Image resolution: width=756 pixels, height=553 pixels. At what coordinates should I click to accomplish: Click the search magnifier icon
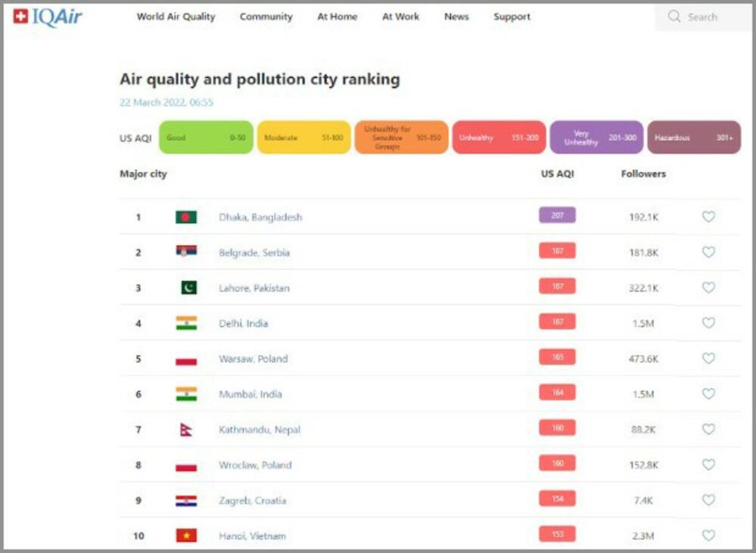tap(674, 17)
